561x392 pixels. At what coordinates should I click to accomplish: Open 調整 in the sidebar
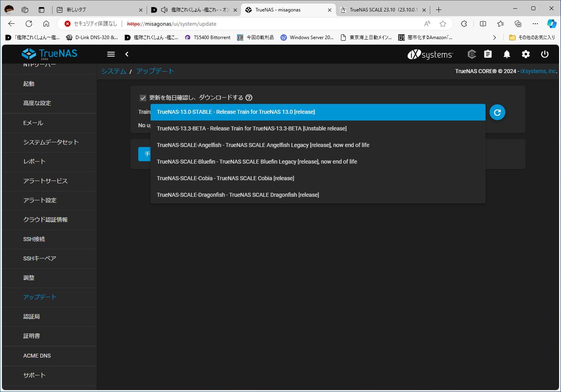click(x=49, y=278)
